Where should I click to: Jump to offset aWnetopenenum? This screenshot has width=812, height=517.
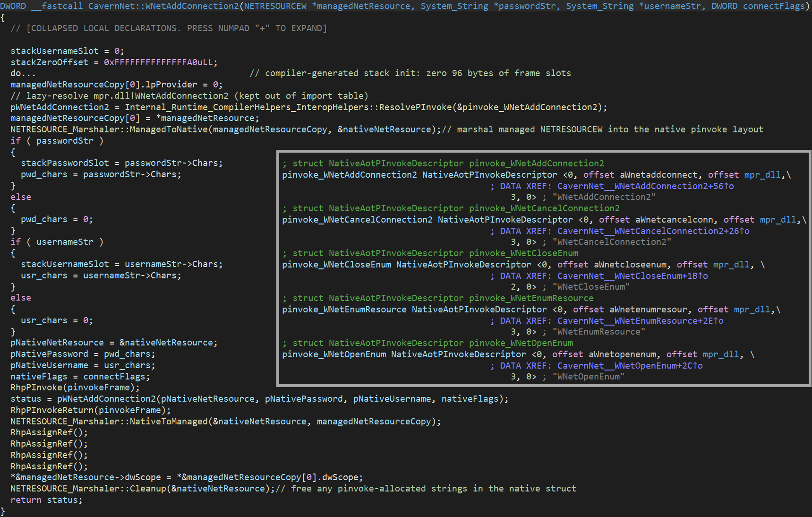point(623,354)
